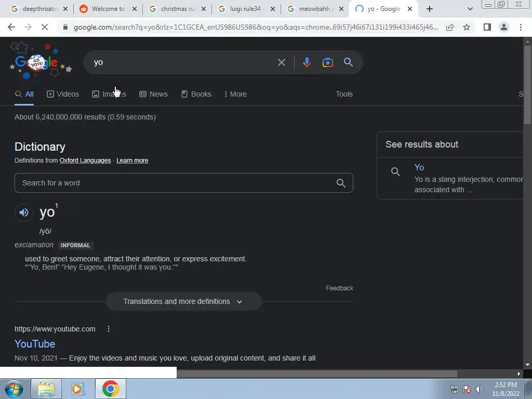
Task: Click the vertical scrollbar thumb
Action: click(527, 85)
